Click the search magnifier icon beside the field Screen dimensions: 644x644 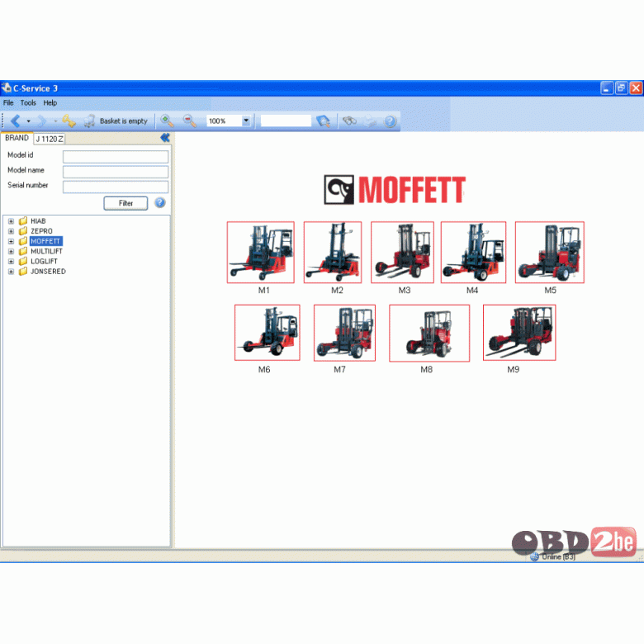323,121
